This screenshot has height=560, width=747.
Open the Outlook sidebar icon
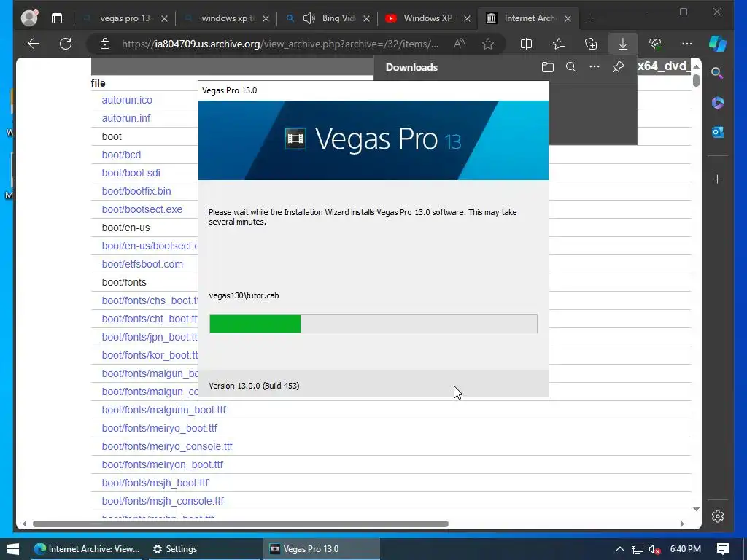718,132
